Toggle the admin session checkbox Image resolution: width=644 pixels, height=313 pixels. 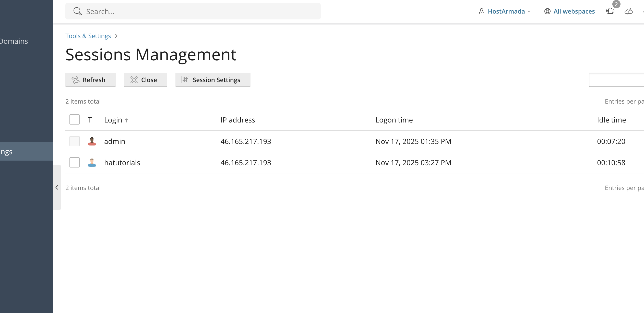75,141
